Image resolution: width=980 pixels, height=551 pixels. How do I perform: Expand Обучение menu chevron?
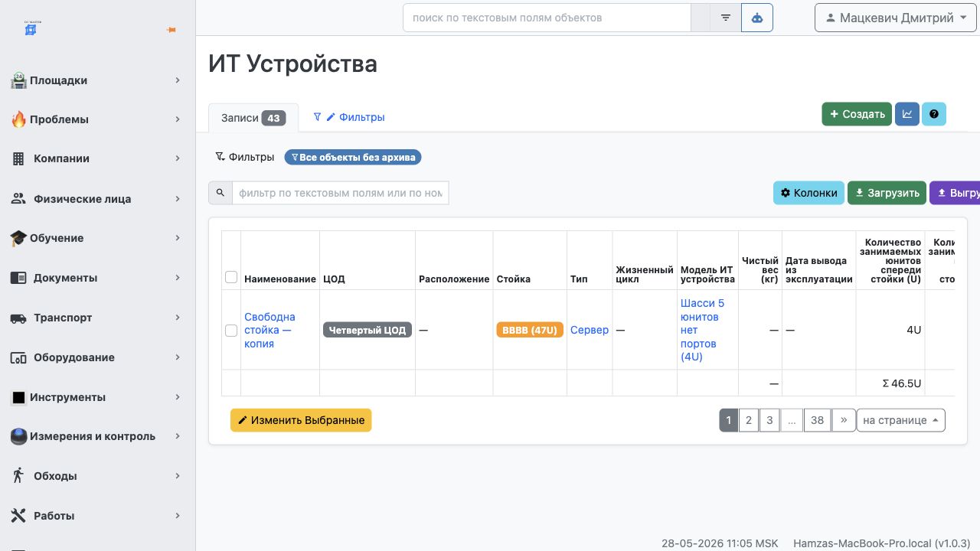click(x=177, y=238)
